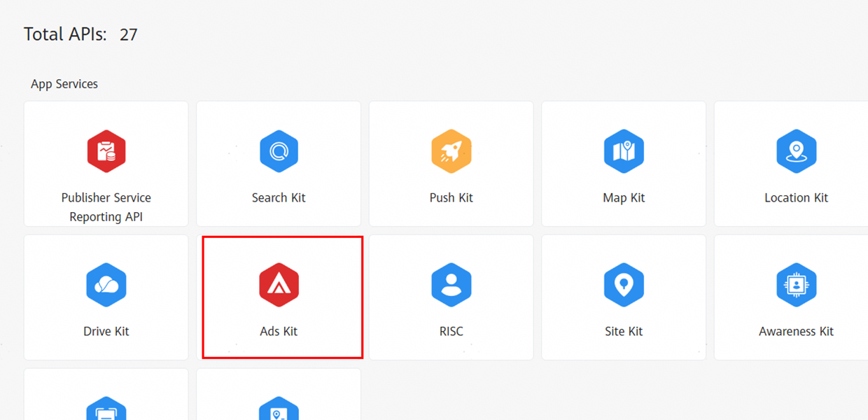This screenshot has width=868, height=420.
Task: Click the Publisher Service Reporting API label
Action: click(106, 207)
